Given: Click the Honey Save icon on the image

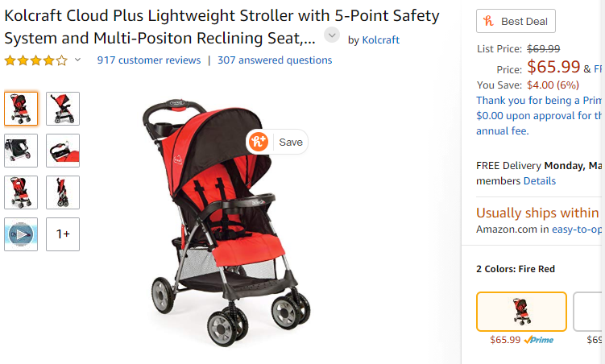Looking at the screenshot, I should click(259, 142).
